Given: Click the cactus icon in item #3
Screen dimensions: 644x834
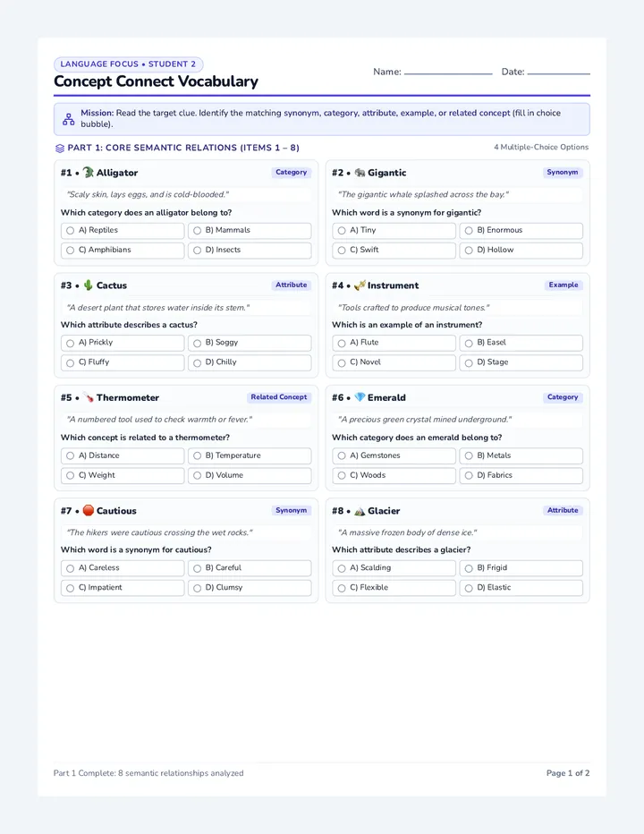Looking at the screenshot, I should [x=89, y=285].
